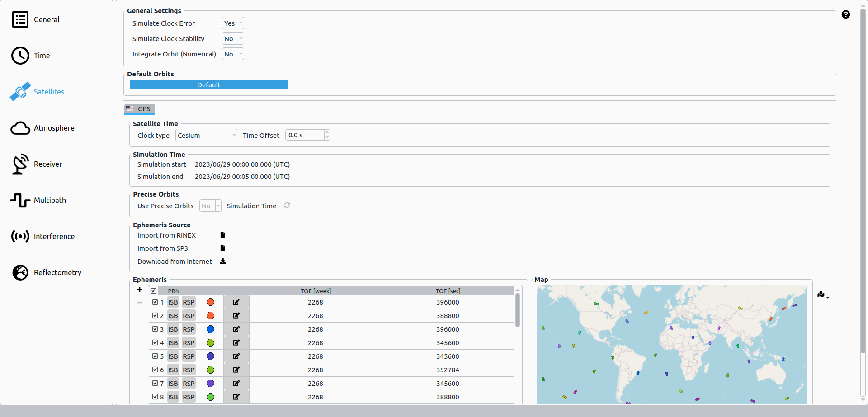This screenshot has width=868, height=417.
Task: Click the Default orbits button
Action: [x=208, y=85]
